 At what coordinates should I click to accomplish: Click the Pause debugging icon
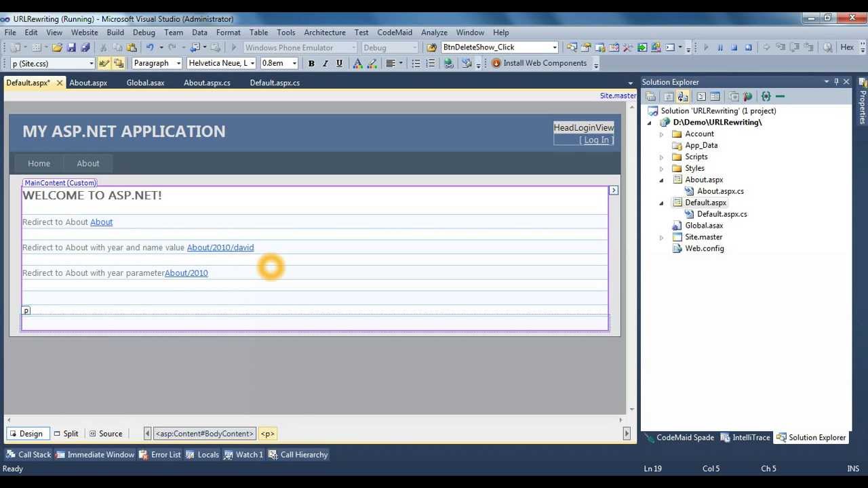(720, 47)
